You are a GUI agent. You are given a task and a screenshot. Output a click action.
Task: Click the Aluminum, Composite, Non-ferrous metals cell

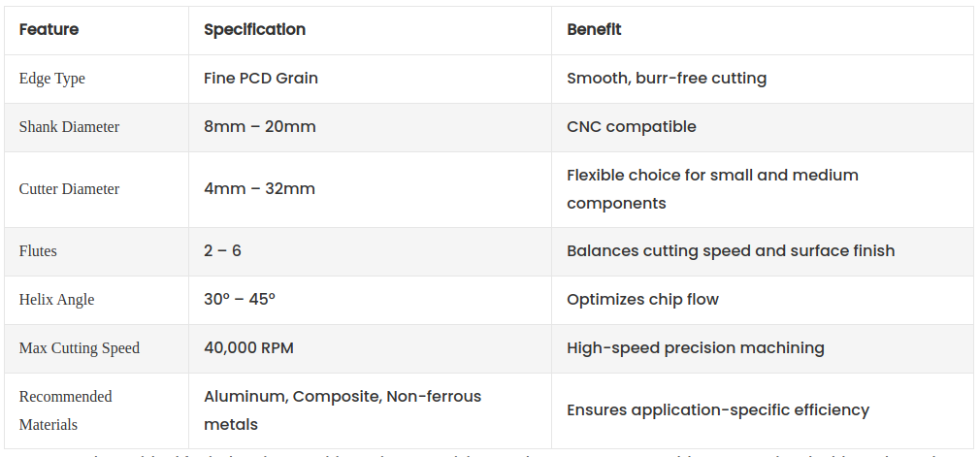342,410
